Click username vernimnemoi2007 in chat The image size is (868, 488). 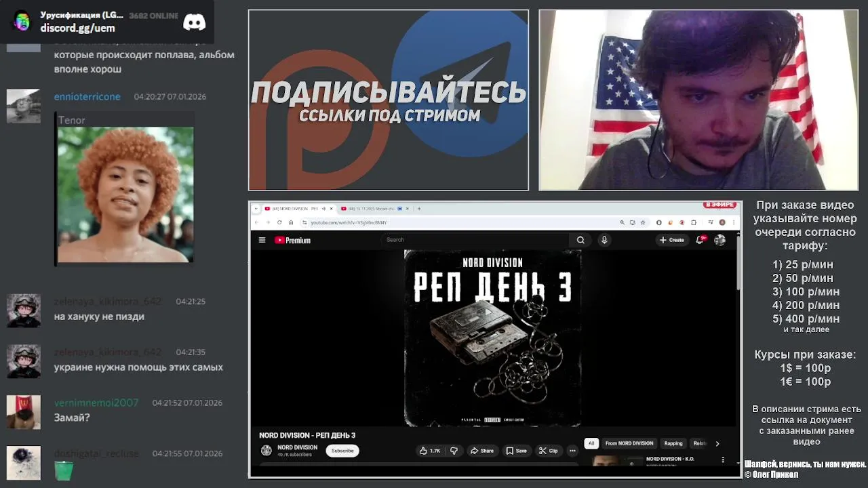coord(96,403)
